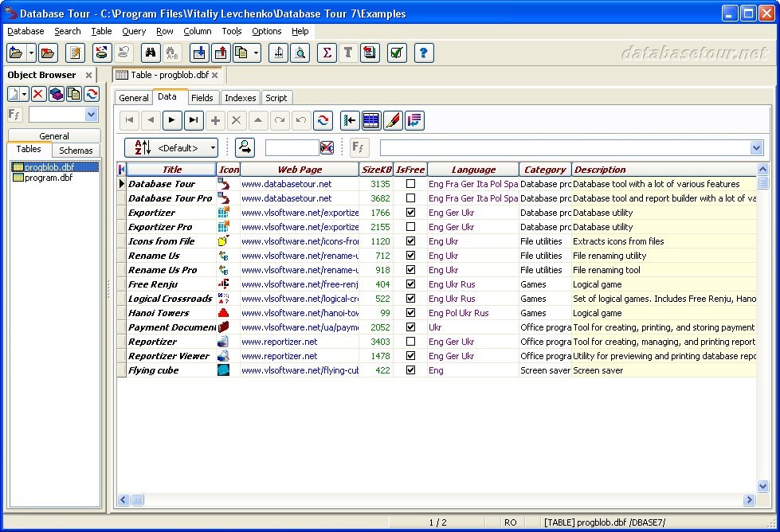Expand Object Browser filter combo box
Viewport: 780px width, 532px height.
point(91,115)
